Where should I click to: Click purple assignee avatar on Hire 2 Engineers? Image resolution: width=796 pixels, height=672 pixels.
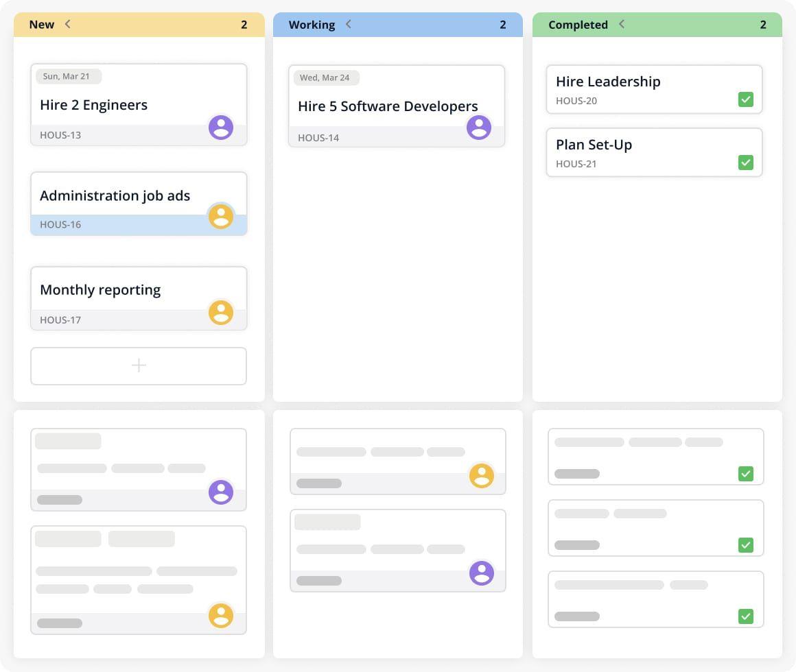click(x=221, y=128)
